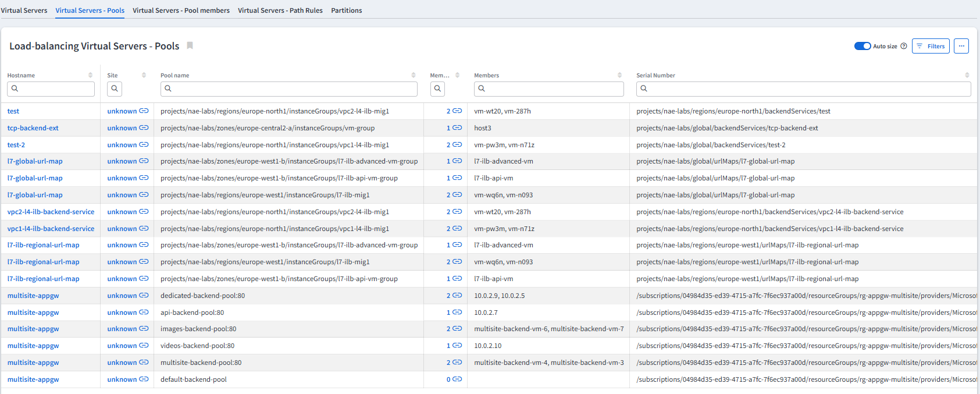Click the member count link icon in default-backend-pool row
This screenshot has width=980, height=394.
click(x=457, y=379)
